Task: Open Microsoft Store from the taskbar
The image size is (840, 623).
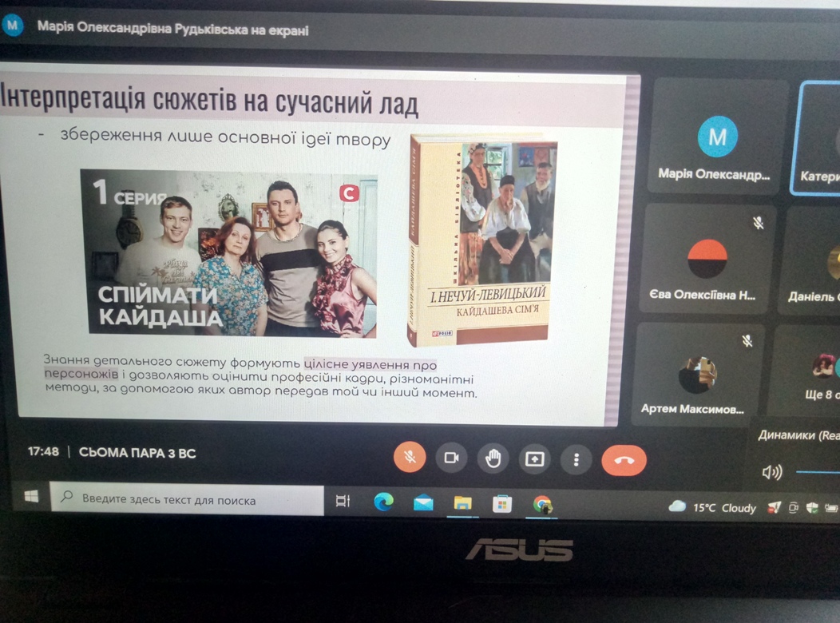Action: click(502, 504)
